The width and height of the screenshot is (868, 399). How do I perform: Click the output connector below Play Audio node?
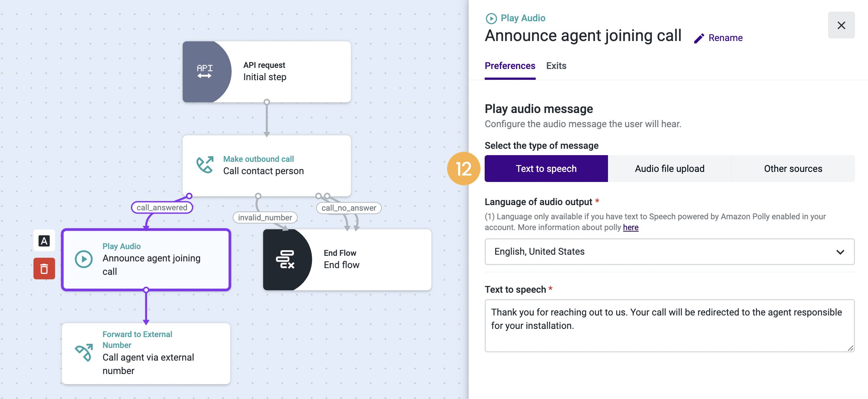pyautogui.click(x=146, y=290)
